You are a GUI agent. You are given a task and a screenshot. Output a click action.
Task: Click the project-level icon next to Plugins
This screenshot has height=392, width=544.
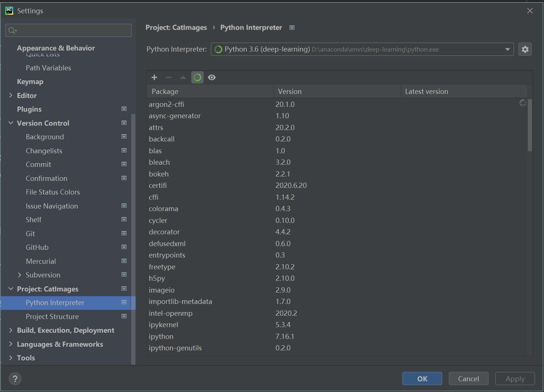point(124,109)
